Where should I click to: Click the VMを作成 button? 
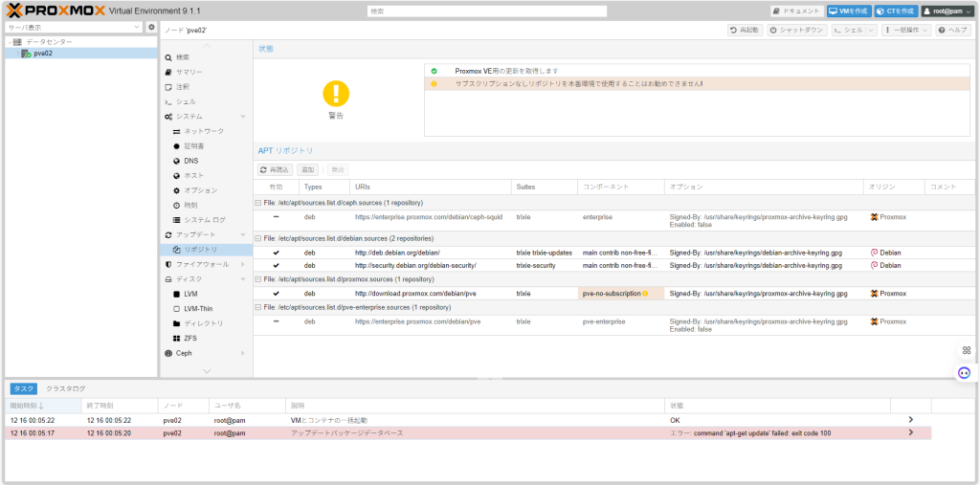pyautogui.click(x=848, y=11)
